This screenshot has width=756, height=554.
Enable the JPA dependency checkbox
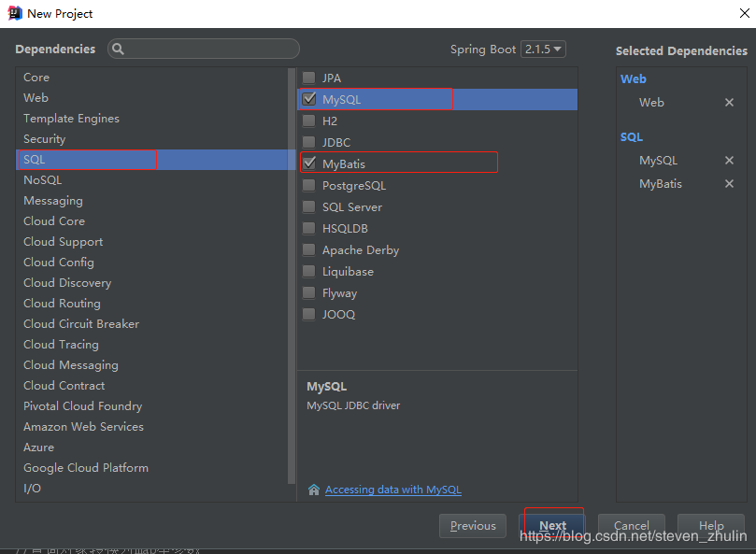tap(308, 78)
